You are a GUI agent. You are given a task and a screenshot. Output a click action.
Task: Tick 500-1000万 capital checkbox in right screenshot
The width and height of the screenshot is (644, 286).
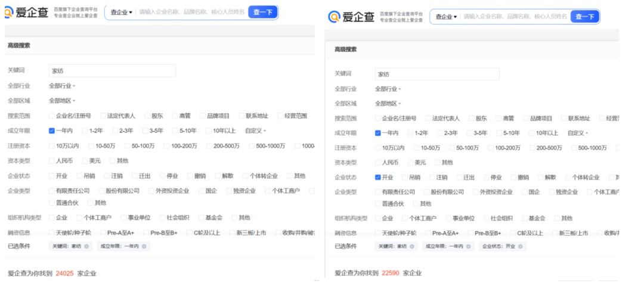(574, 148)
